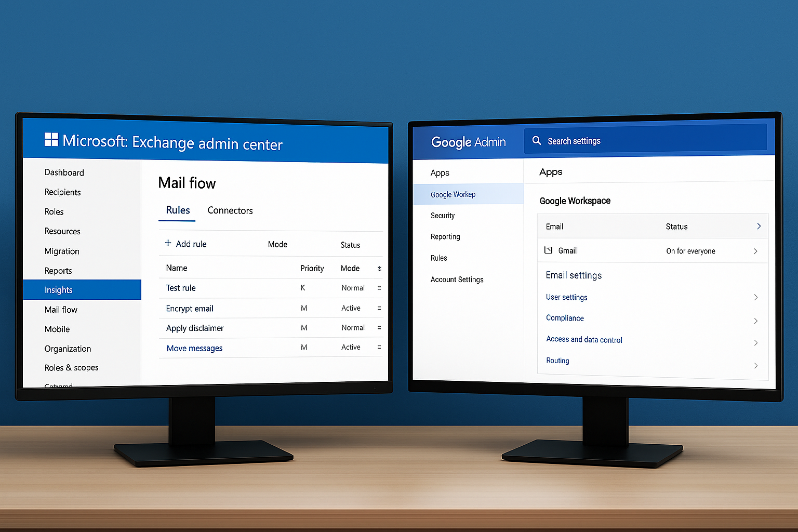Click the Name column header
Image resolution: width=798 pixels, height=532 pixels.
tap(177, 268)
